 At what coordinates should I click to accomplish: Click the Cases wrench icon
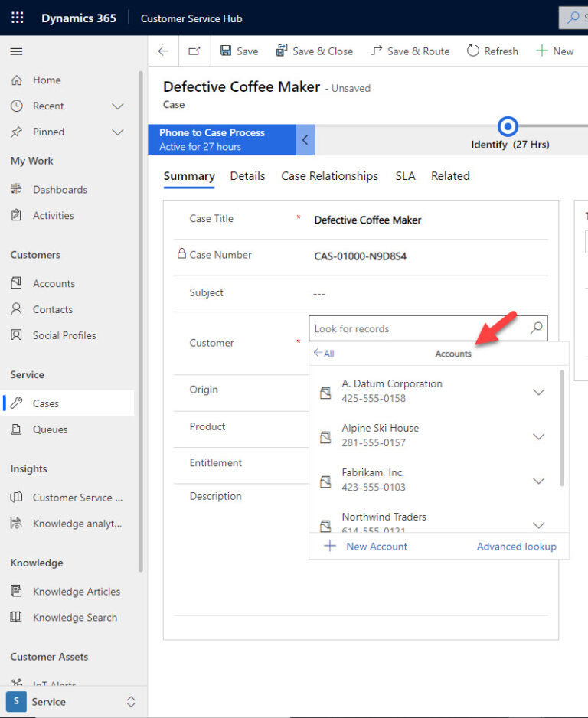point(17,403)
